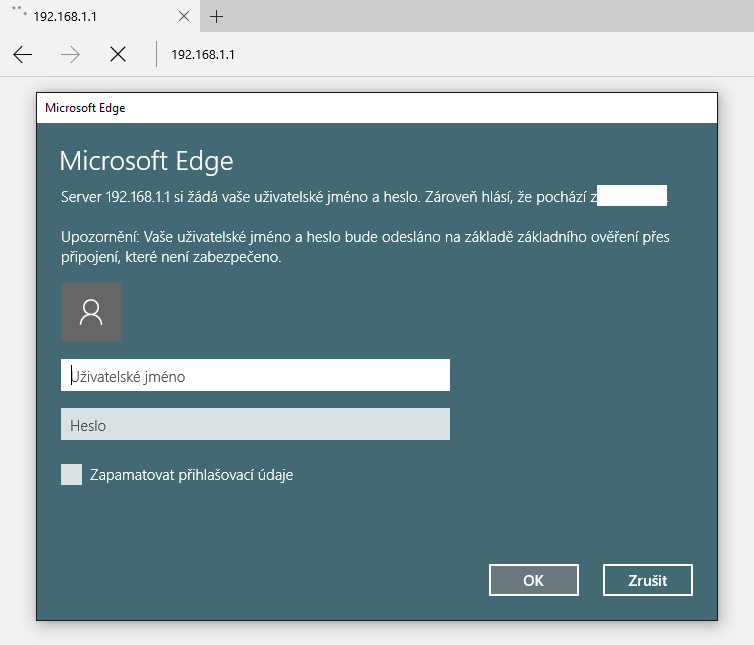Click the Server 192.168.1.1 message text
The image size is (754, 645).
tap(364, 197)
